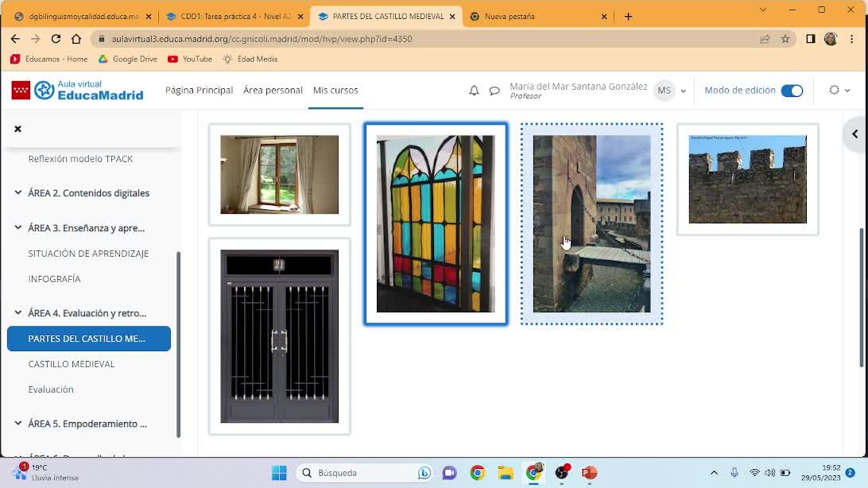
Task: Toggle the Modo de edición switch
Action: pos(792,91)
